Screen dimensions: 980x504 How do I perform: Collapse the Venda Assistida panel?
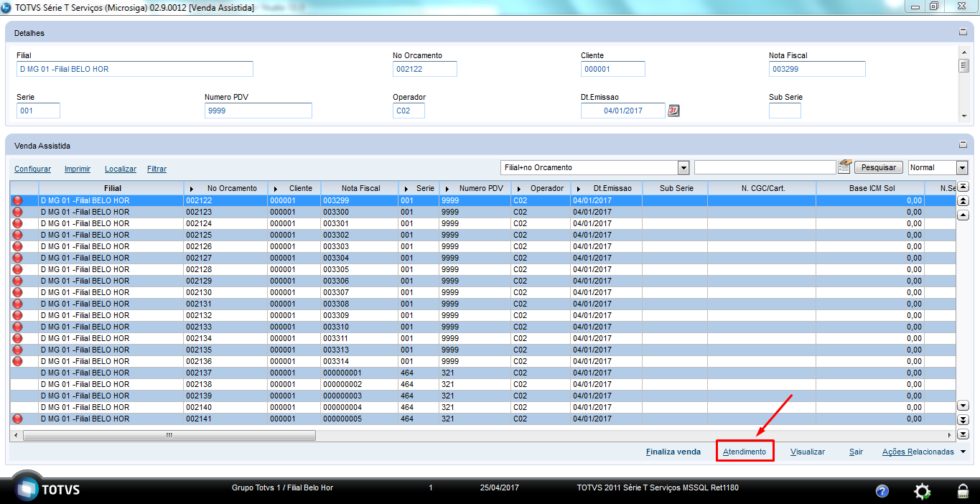(963, 145)
